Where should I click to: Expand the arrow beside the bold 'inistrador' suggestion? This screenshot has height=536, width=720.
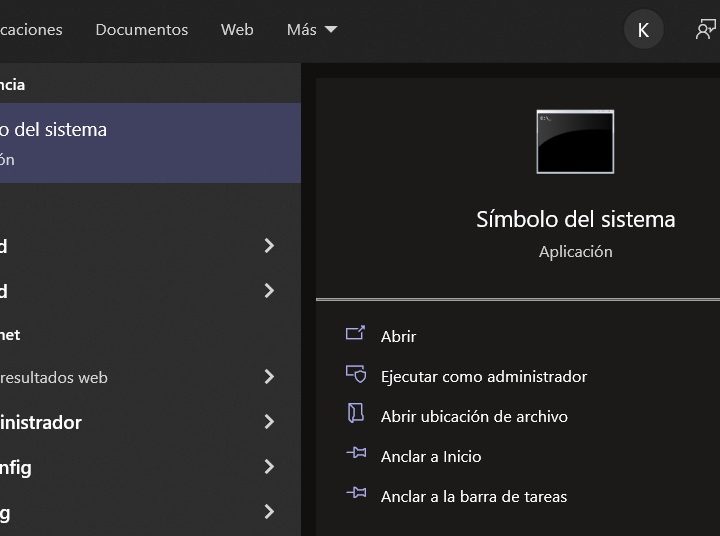click(x=268, y=422)
